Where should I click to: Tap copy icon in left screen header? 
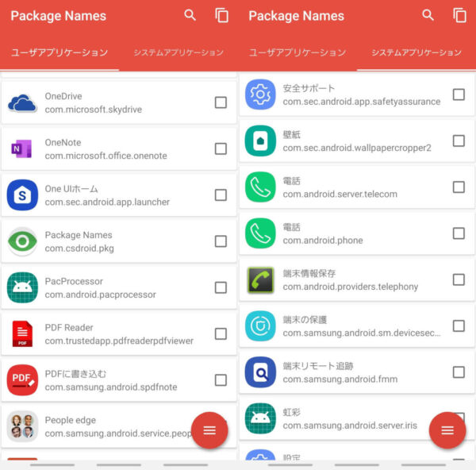[222, 16]
